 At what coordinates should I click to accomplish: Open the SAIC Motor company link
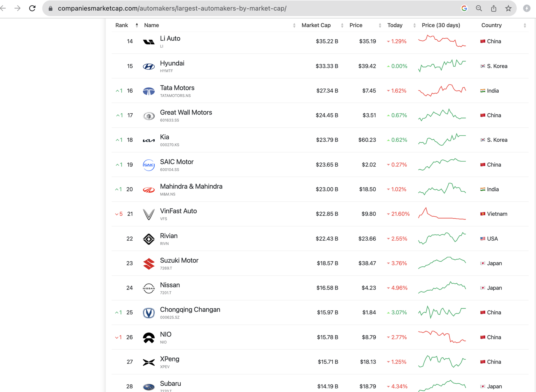coord(177,162)
